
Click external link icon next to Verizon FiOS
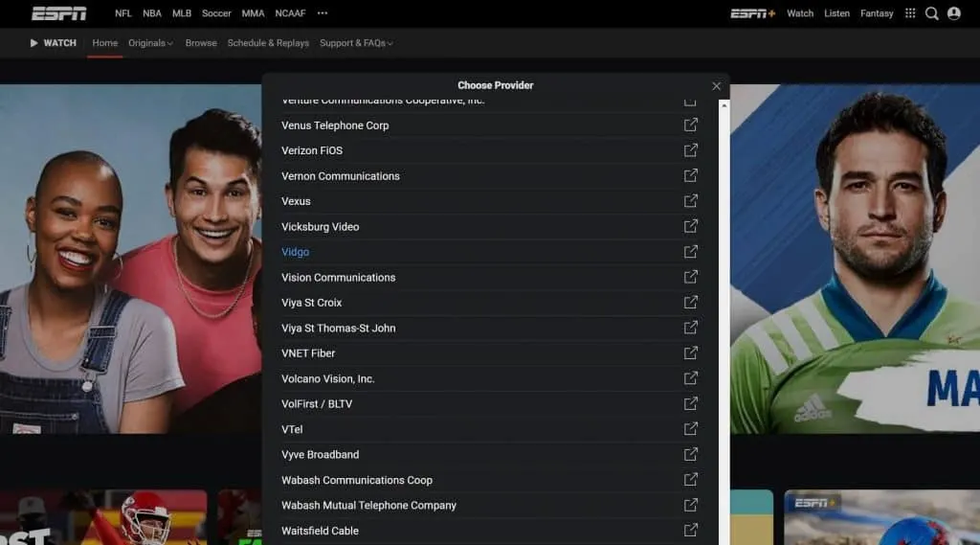tap(690, 150)
